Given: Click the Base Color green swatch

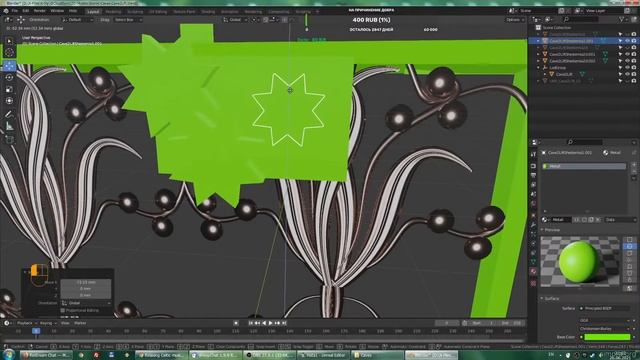Looking at the screenshot, I should pyautogui.click(x=607, y=337).
